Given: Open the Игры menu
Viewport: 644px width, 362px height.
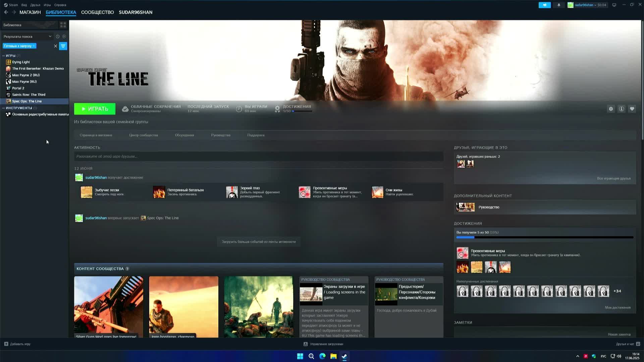Looking at the screenshot, I should [47, 5].
